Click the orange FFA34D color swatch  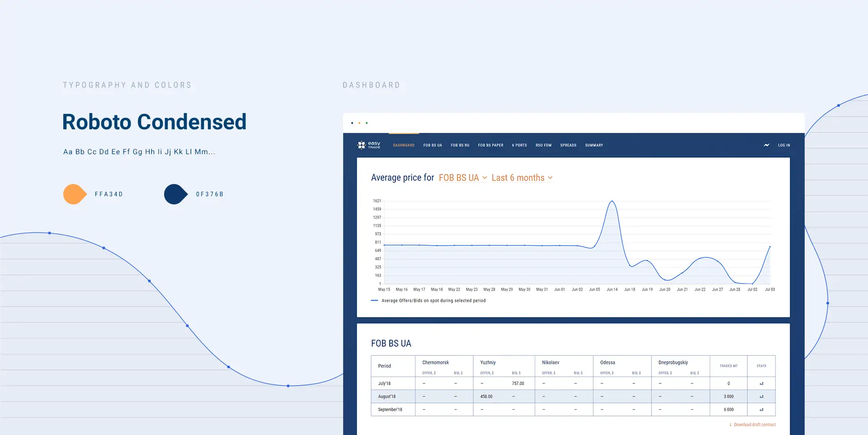click(75, 194)
